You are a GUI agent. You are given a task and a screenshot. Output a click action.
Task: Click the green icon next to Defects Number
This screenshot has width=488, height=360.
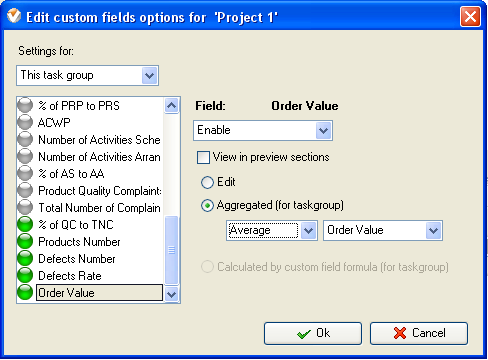(x=25, y=258)
